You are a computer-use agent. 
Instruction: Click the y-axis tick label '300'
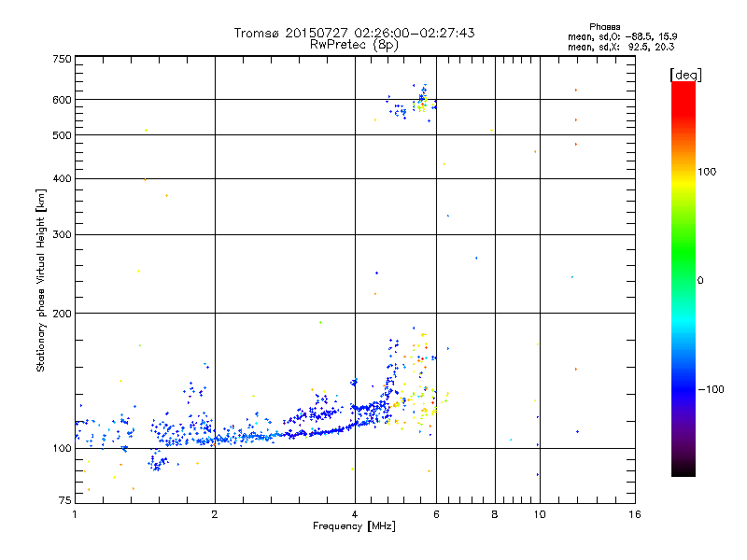62,235
